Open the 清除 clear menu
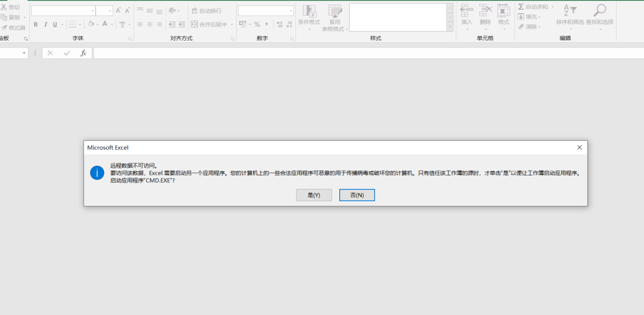 coord(529,27)
